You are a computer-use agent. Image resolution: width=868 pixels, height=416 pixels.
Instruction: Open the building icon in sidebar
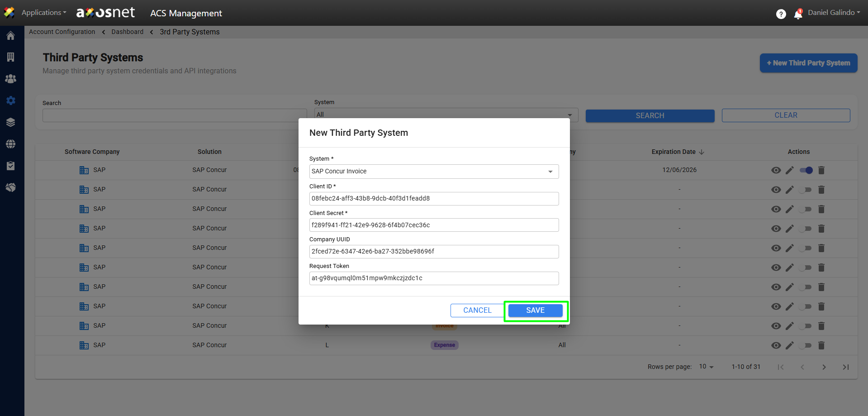(x=11, y=57)
